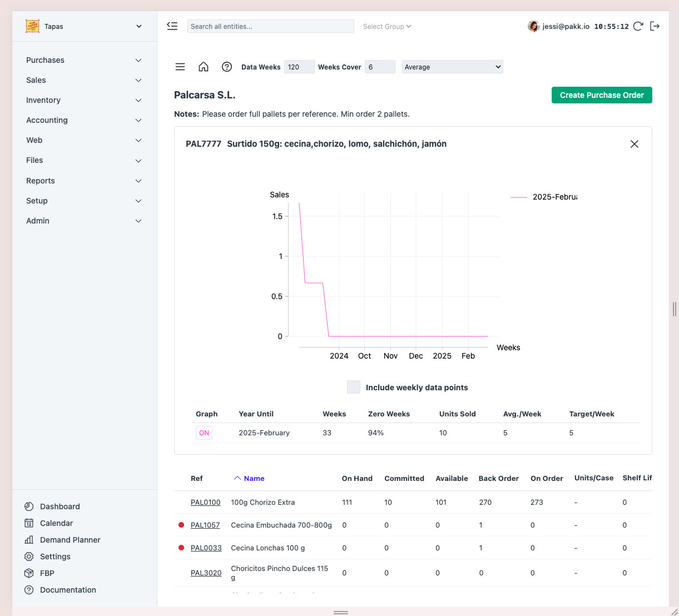Click the refresh icon next to the clock
This screenshot has height=616, width=679.
638,26
